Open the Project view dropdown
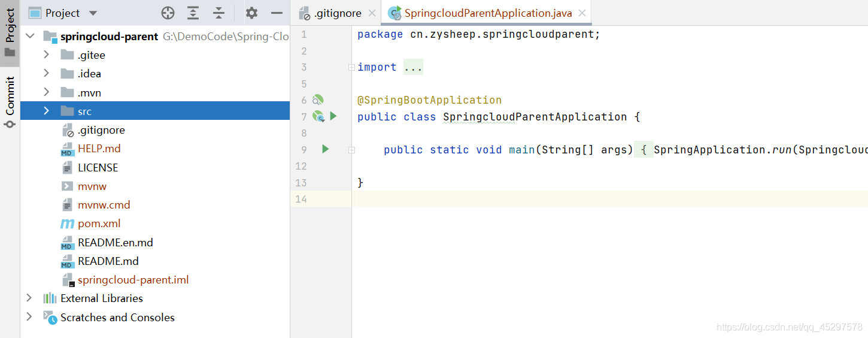The height and width of the screenshot is (338, 868). click(x=92, y=13)
